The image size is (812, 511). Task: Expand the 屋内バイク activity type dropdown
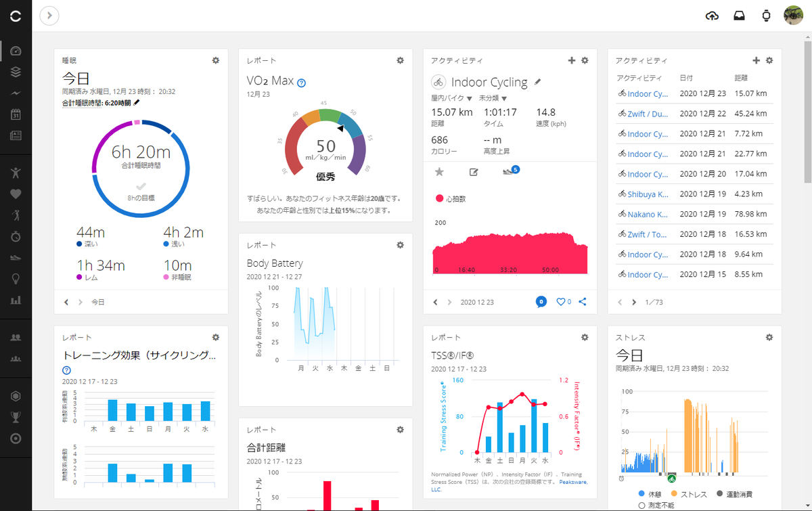[x=451, y=99]
